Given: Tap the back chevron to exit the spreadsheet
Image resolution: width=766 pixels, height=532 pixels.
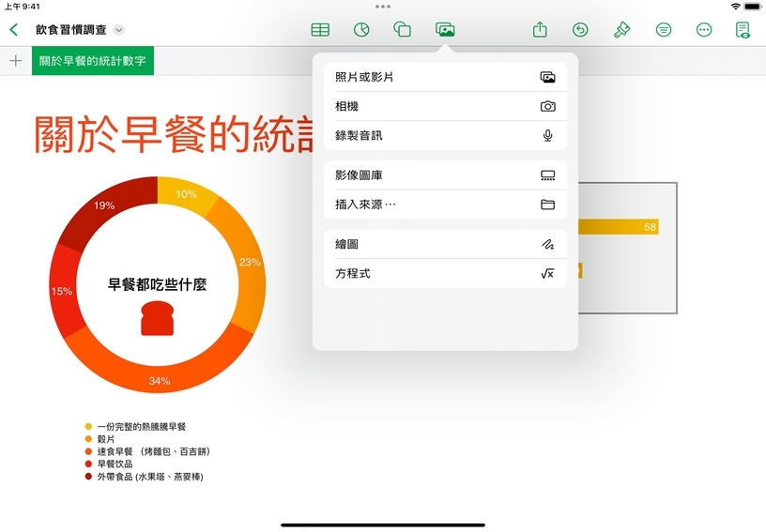Looking at the screenshot, I should pos(13,30).
